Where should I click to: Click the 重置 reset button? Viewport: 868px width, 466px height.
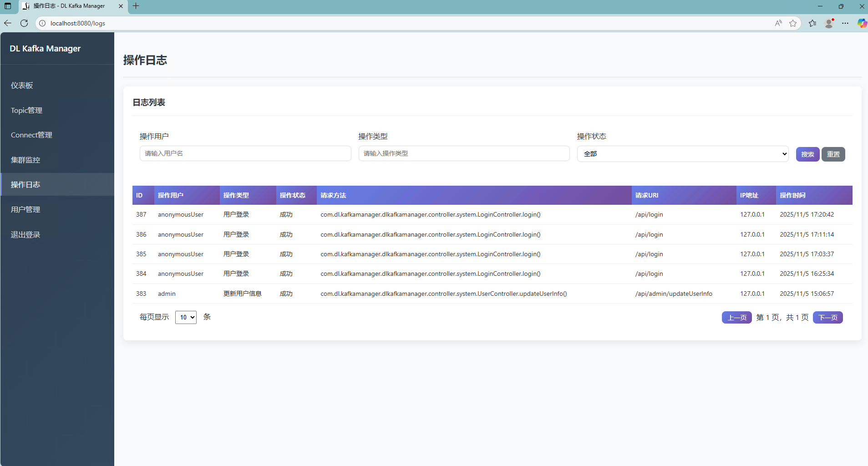(833, 154)
